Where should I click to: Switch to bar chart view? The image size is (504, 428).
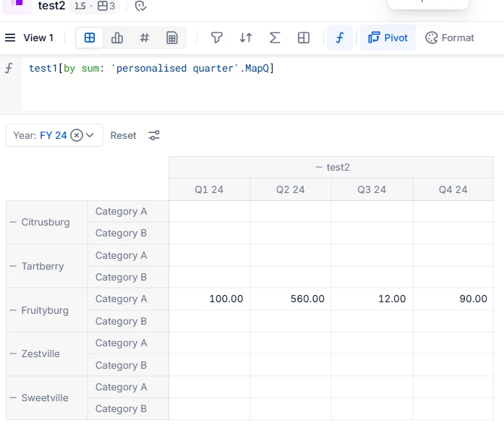pyautogui.click(x=117, y=38)
